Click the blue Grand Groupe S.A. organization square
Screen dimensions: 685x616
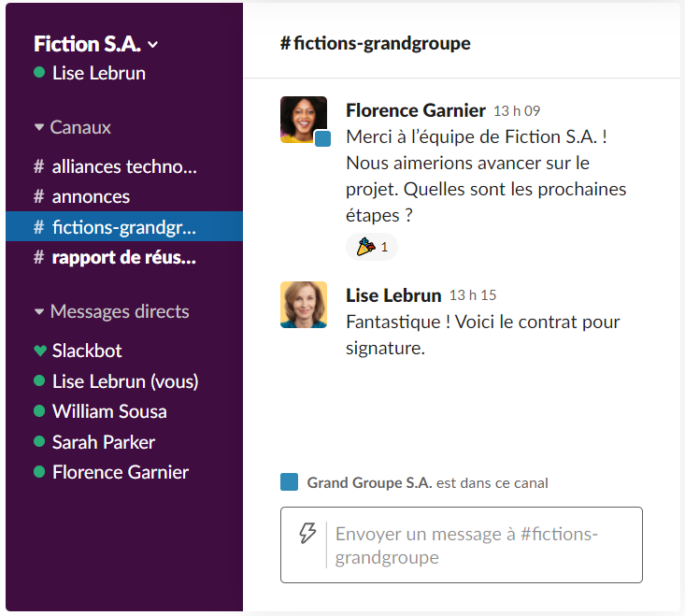[x=289, y=482]
